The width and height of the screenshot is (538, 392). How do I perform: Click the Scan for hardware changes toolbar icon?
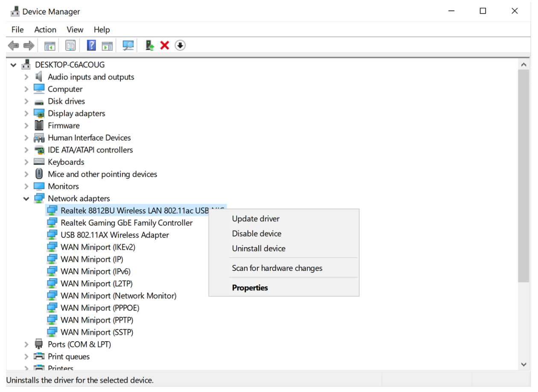coord(128,45)
